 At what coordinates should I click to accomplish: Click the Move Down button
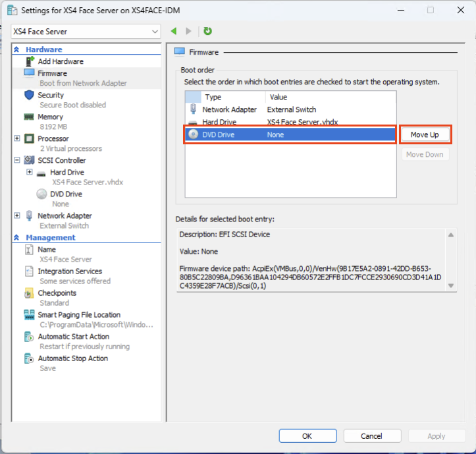pos(425,154)
